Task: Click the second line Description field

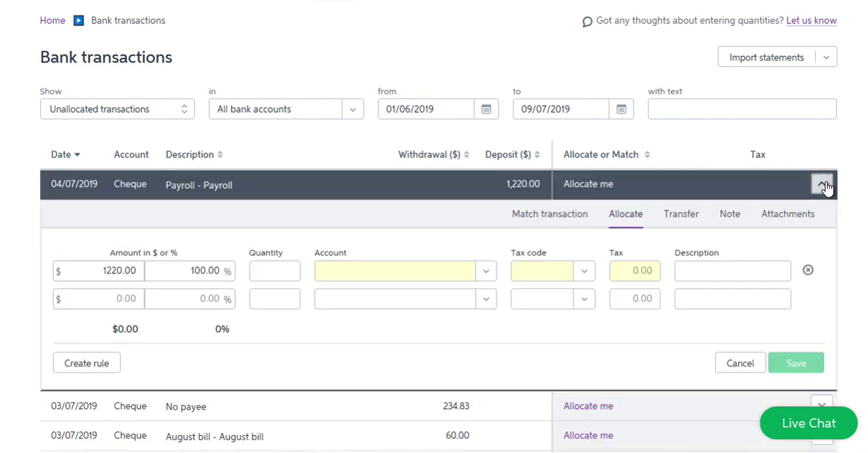Action: [x=732, y=299]
